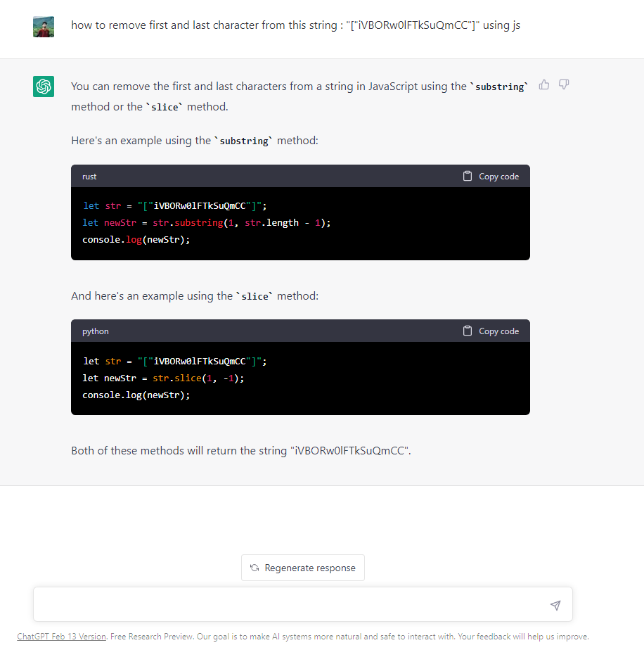The width and height of the screenshot is (644, 657).
Task: Click the user profile picture
Action: (x=43, y=25)
